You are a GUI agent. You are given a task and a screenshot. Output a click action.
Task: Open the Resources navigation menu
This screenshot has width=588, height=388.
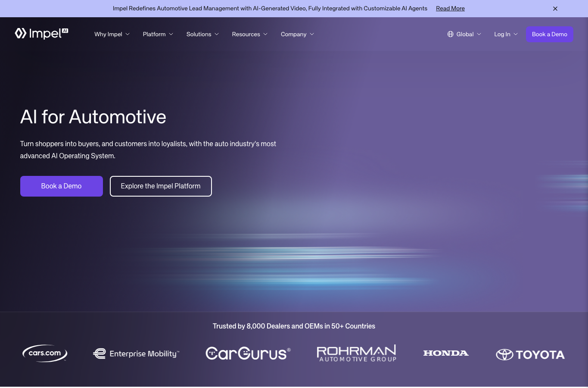[250, 34]
